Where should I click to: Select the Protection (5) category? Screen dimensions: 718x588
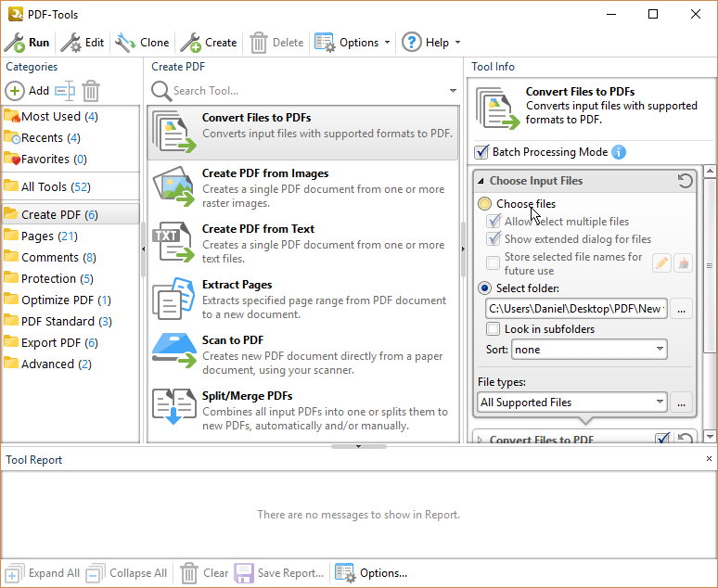(71, 278)
